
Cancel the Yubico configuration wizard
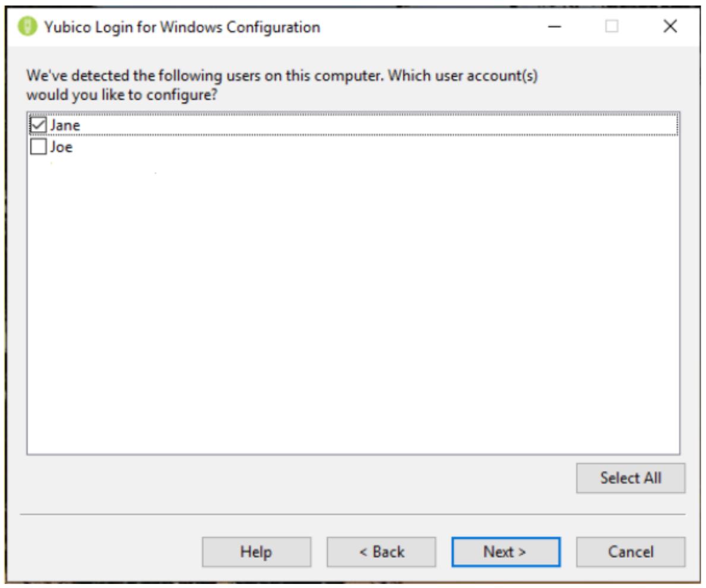[x=631, y=552]
